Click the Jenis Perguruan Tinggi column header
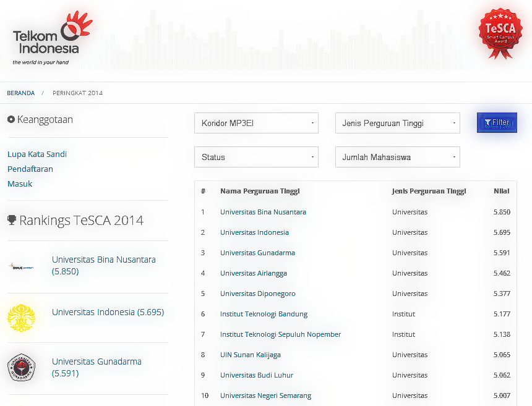 [x=429, y=191]
